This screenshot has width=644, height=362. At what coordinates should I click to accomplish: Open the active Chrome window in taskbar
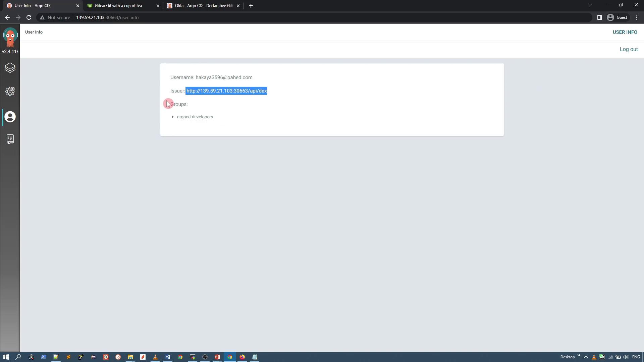(230, 357)
